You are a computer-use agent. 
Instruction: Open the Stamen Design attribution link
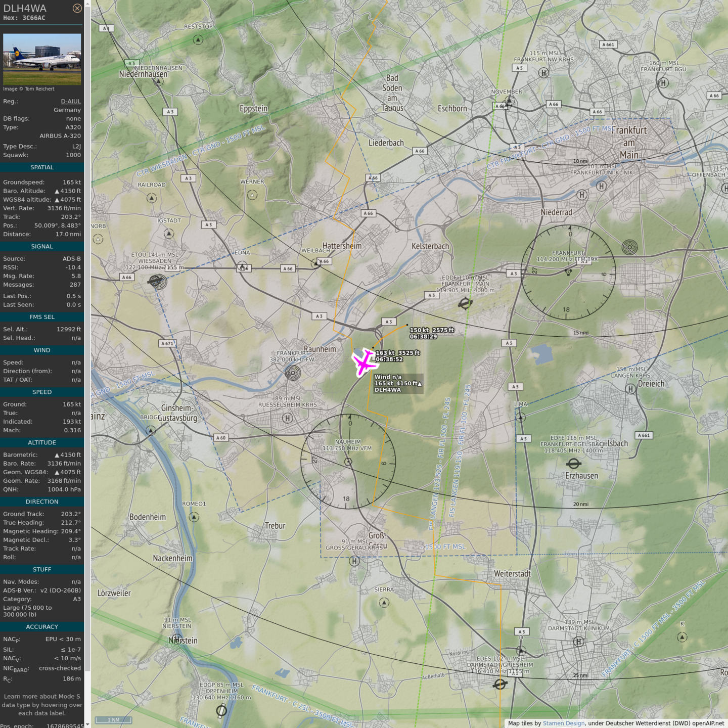563,723
